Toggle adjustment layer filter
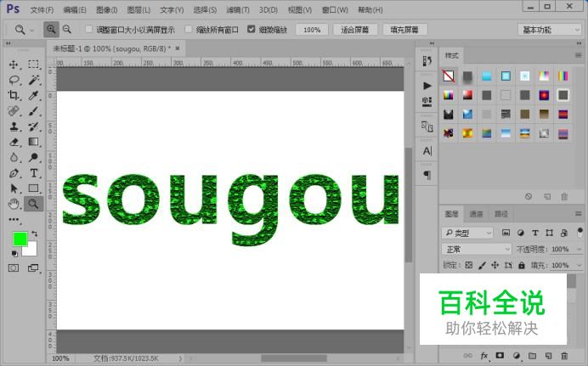The height and width of the screenshot is (366, 588). (x=521, y=233)
